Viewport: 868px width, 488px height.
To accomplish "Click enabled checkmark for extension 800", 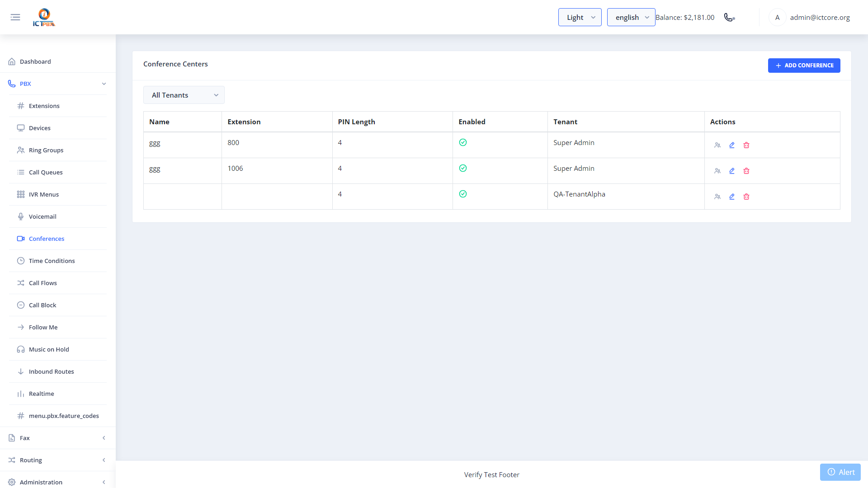I will [x=463, y=142].
